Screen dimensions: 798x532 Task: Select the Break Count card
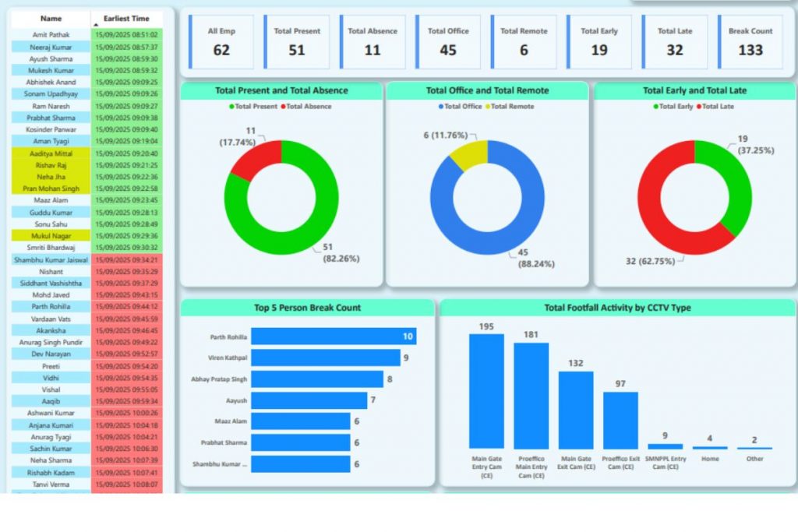pos(750,41)
